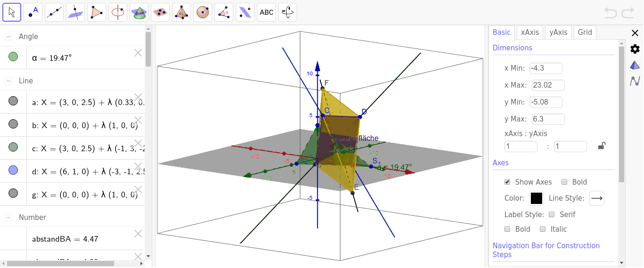Toggle visibility of line c
This screenshot has width=644, height=268.
pos(13,147)
